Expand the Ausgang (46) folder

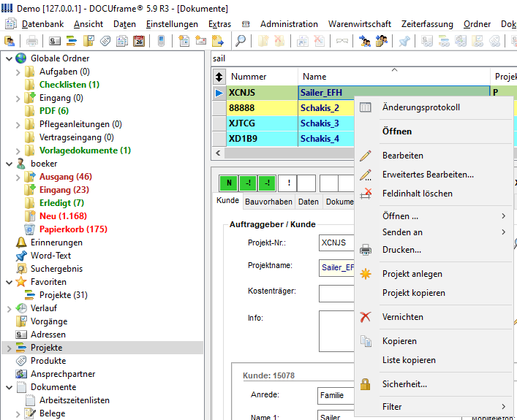(18, 177)
